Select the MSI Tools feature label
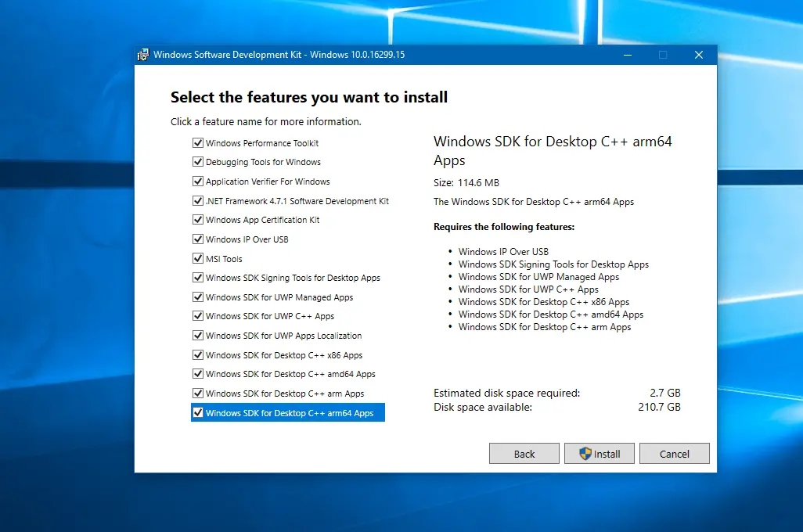 click(224, 259)
